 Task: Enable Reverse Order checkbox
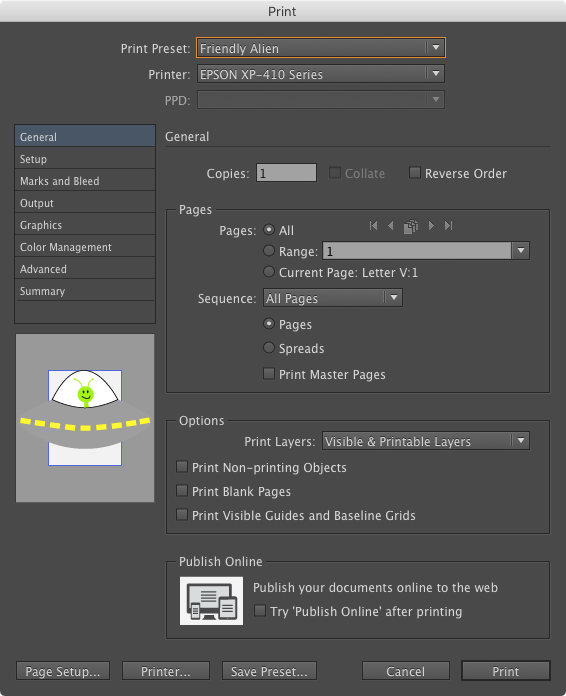click(415, 173)
